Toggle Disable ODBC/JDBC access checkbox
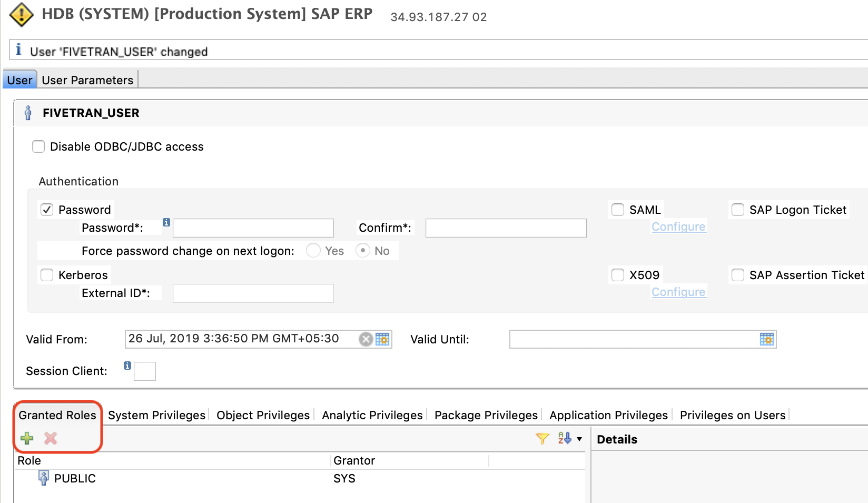 click(38, 146)
